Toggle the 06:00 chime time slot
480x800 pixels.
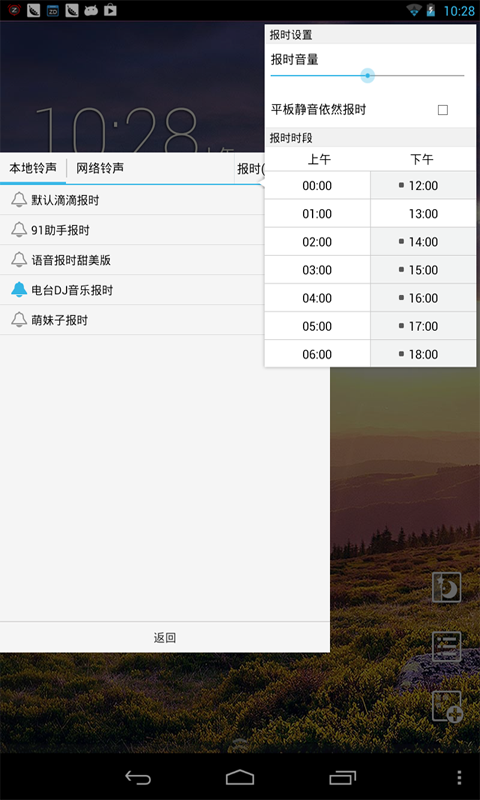point(317,353)
